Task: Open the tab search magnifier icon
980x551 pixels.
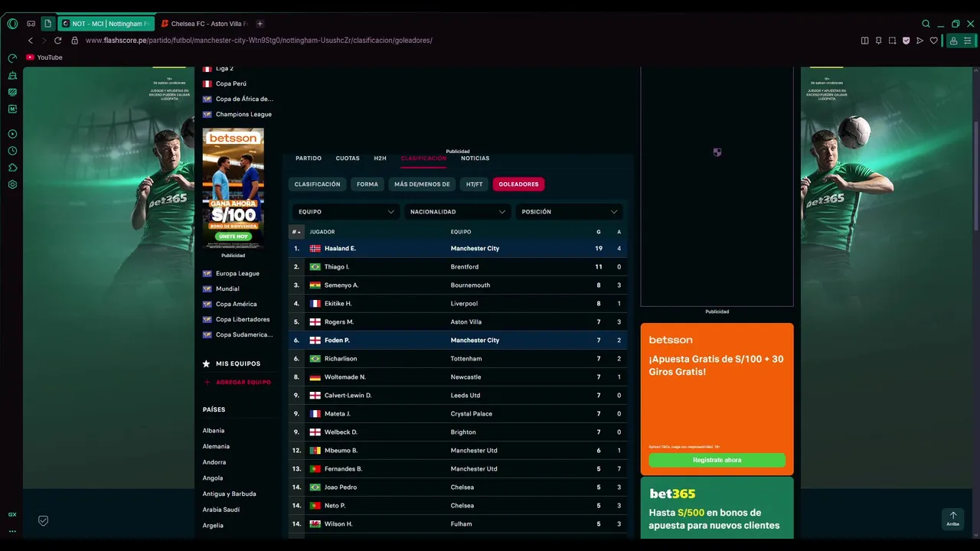Action: pos(926,24)
